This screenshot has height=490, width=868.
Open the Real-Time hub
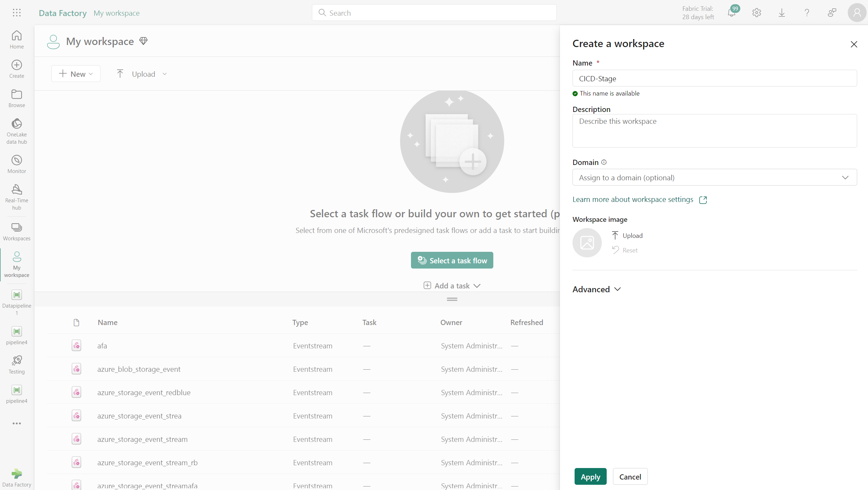[x=17, y=197]
